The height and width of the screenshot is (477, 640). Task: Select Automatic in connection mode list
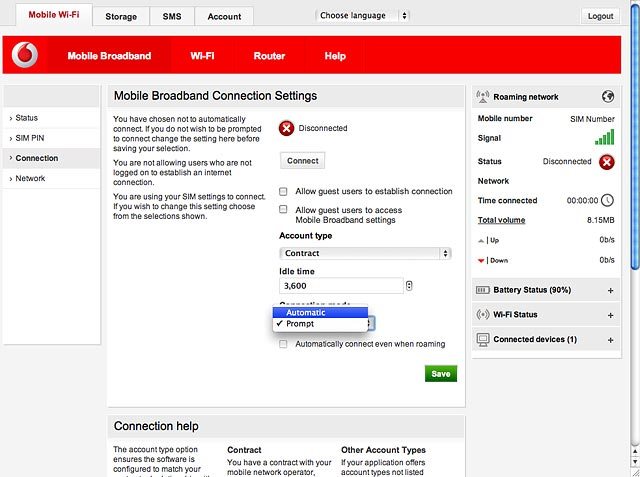[320, 313]
